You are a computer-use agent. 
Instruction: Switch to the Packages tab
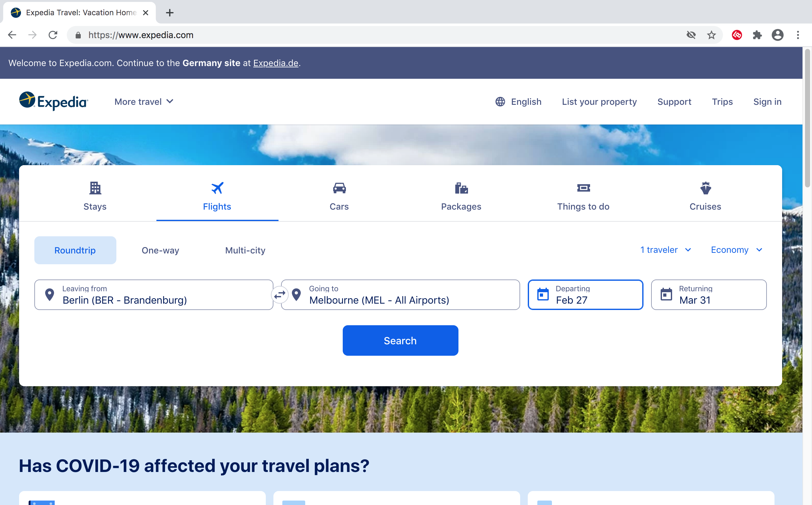pyautogui.click(x=461, y=196)
